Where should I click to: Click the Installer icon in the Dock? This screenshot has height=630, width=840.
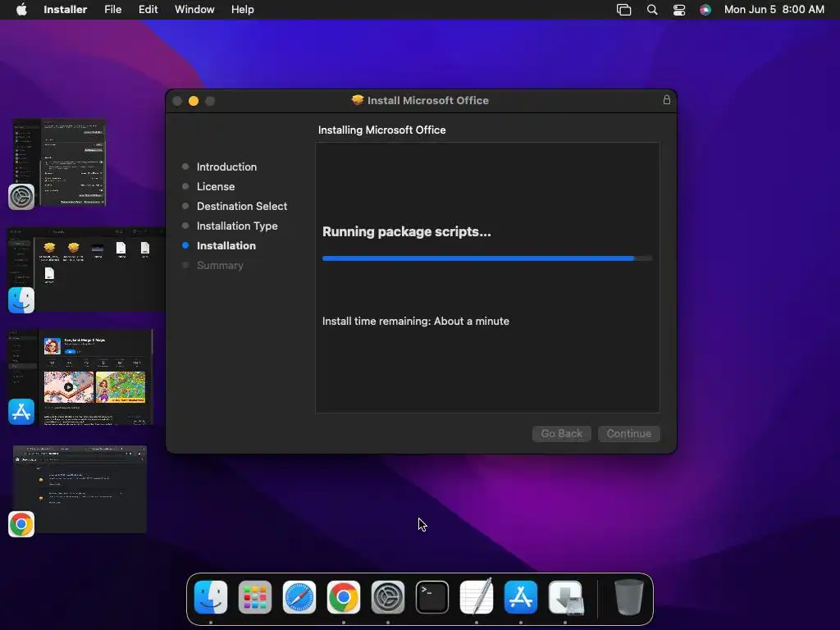[x=566, y=597]
